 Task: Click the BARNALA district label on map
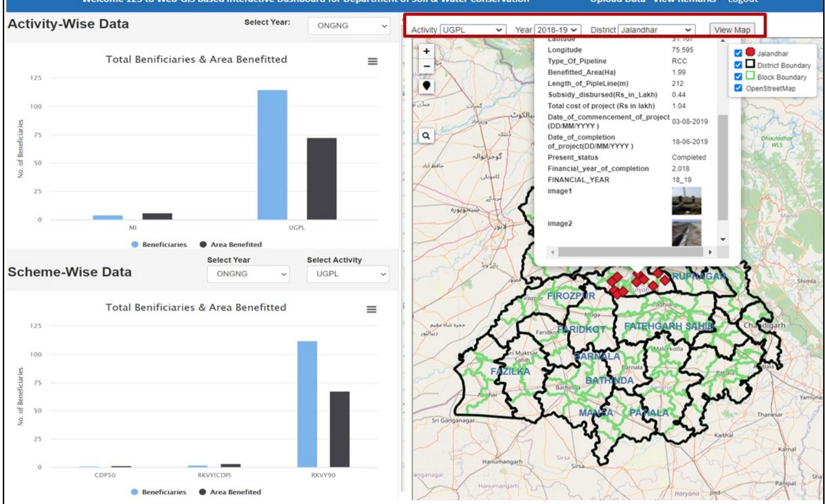click(596, 357)
